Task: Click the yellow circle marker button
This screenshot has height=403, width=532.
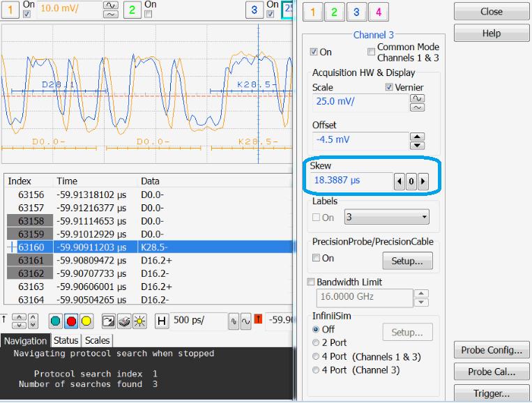Action: click(86, 321)
